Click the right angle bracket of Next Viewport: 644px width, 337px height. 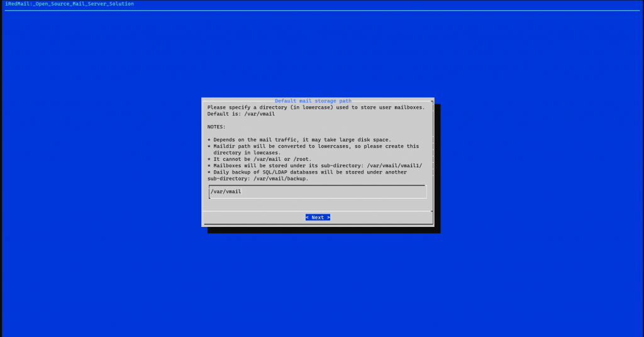[x=328, y=218]
